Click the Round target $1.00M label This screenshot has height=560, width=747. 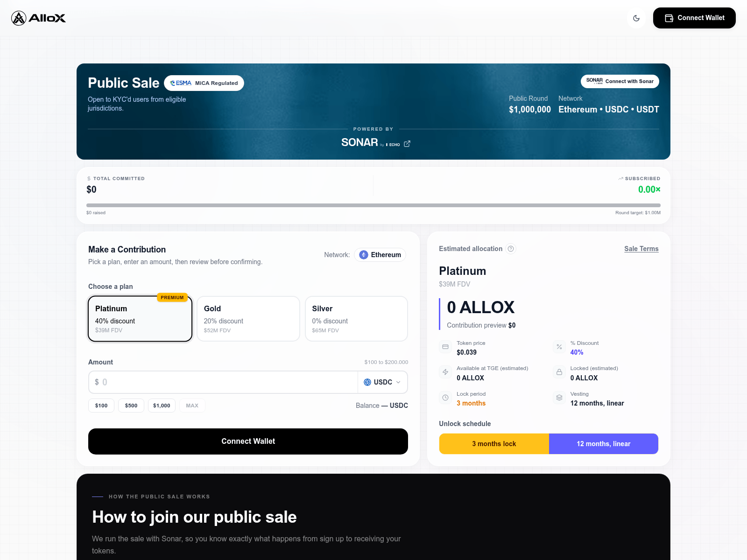pyautogui.click(x=638, y=213)
